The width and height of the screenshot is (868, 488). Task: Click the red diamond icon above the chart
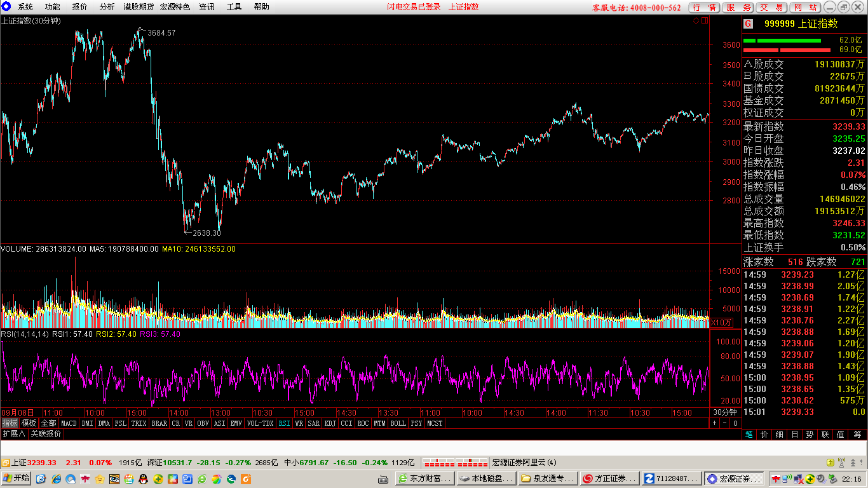click(696, 21)
